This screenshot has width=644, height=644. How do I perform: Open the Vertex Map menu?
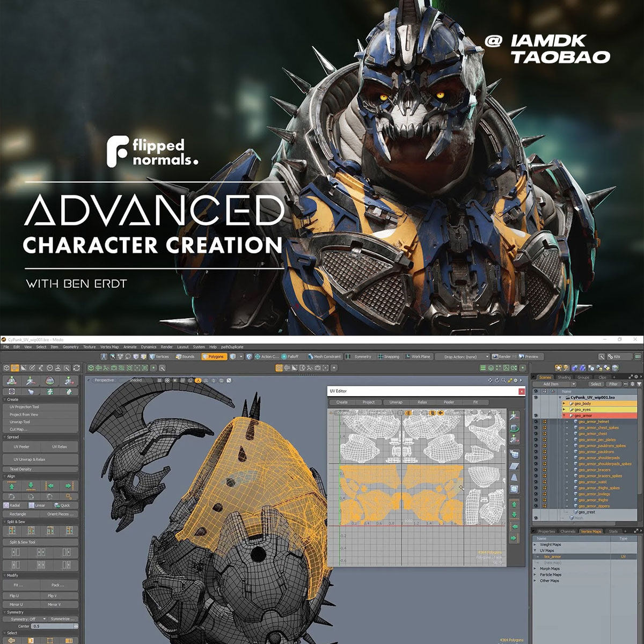(x=108, y=347)
